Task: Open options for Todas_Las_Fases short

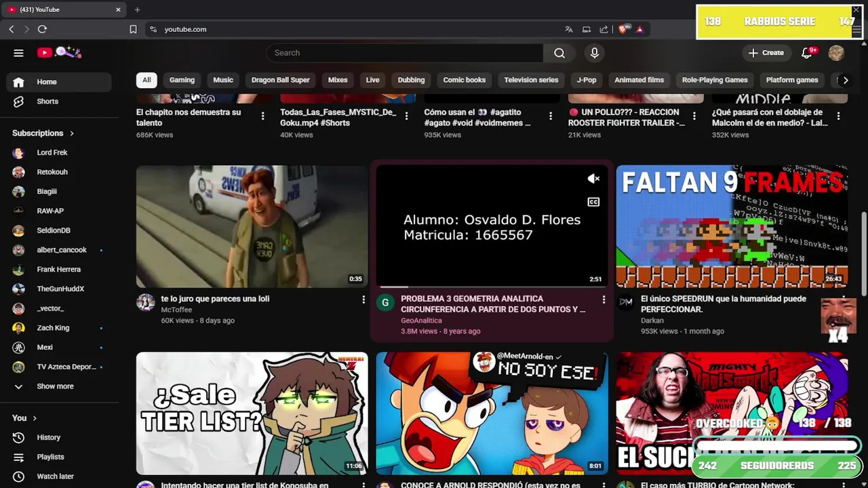Action: [406, 117]
